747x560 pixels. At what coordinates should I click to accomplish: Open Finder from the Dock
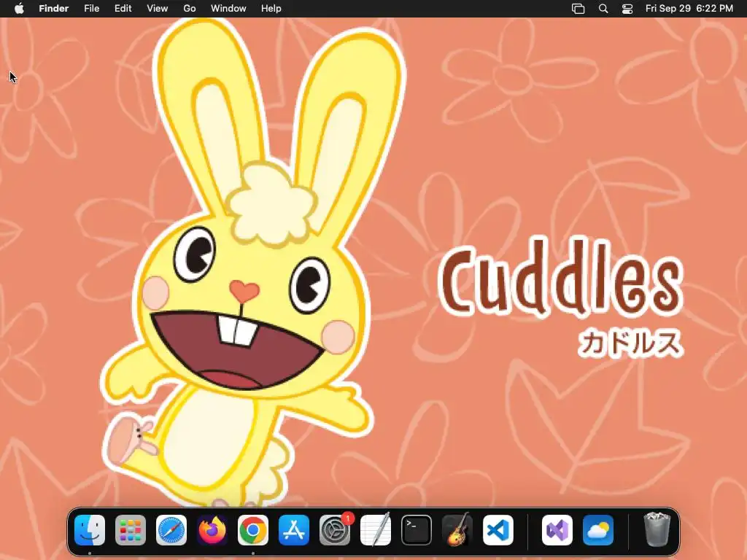90,530
